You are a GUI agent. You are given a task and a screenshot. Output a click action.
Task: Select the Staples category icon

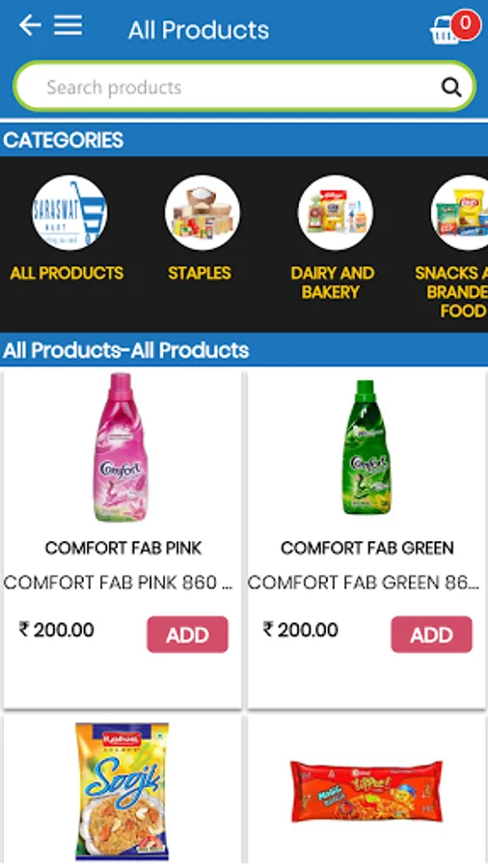pyautogui.click(x=202, y=213)
